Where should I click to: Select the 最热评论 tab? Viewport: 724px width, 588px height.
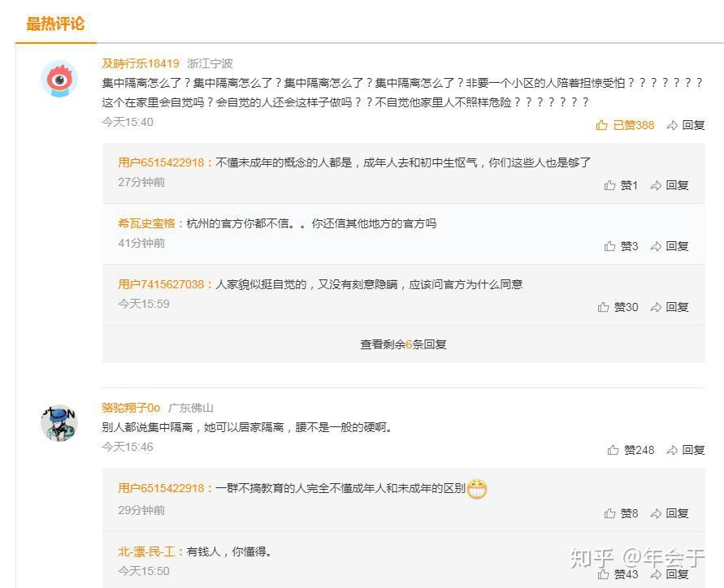(55, 24)
